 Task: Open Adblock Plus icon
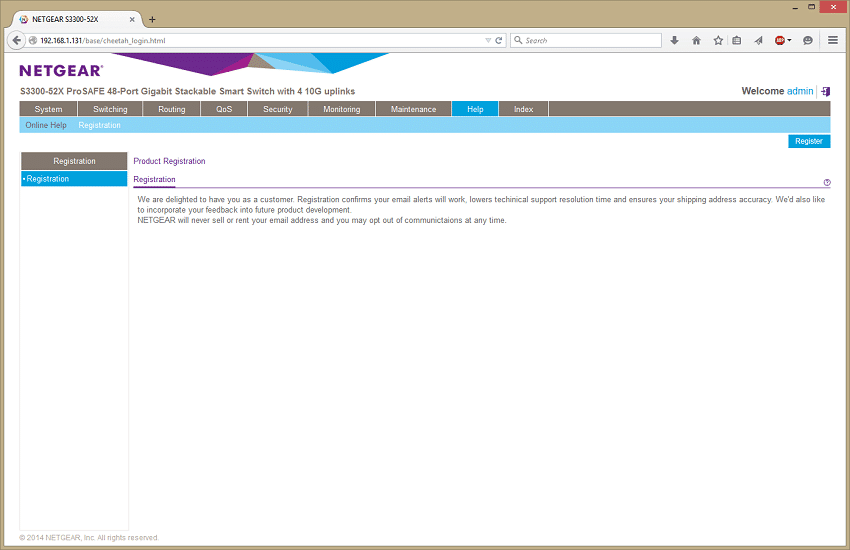point(780,41)
